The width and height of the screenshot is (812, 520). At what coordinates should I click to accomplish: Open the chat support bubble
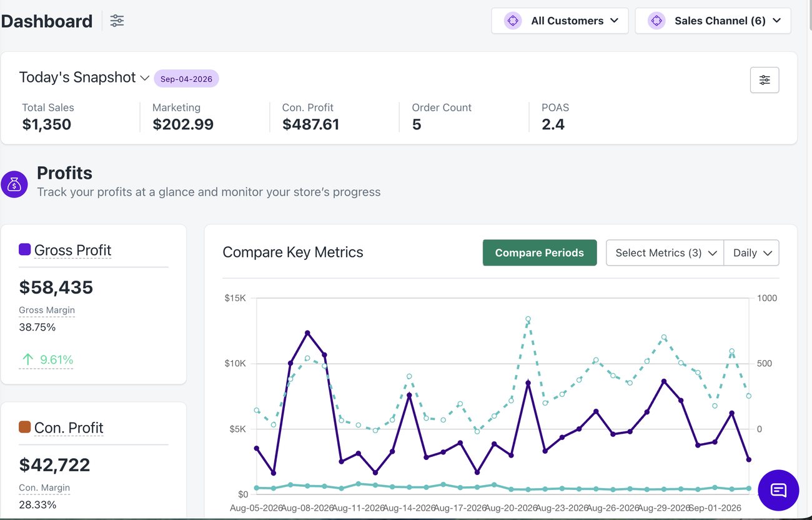pos(778,490)
